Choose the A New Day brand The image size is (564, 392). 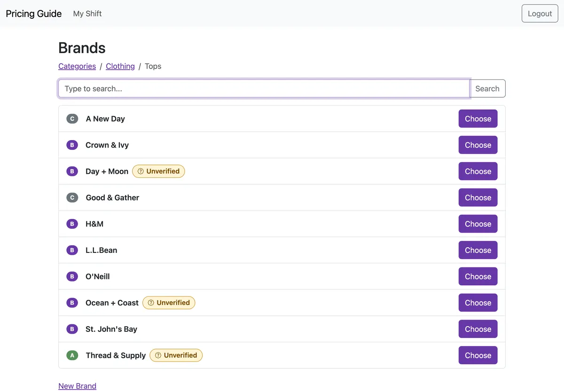point(478,119)
